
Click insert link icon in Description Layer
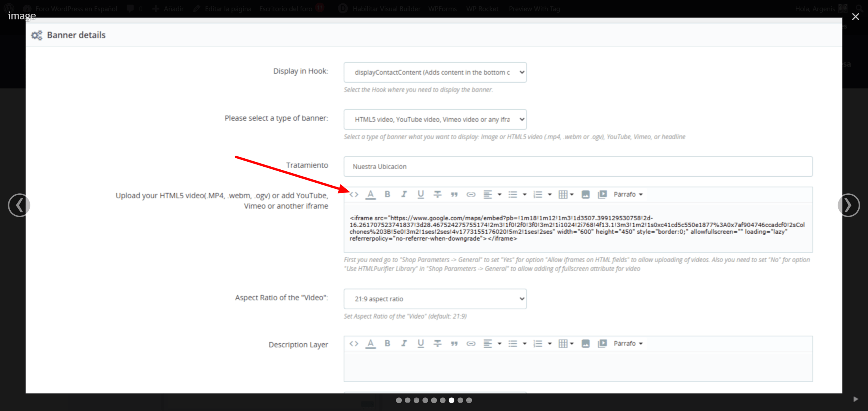(471, 344)
